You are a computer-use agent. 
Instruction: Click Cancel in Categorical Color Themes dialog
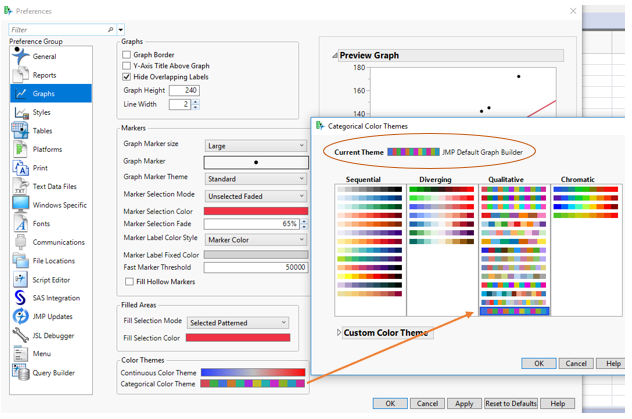pyautogui.click(x=576, y=363)
